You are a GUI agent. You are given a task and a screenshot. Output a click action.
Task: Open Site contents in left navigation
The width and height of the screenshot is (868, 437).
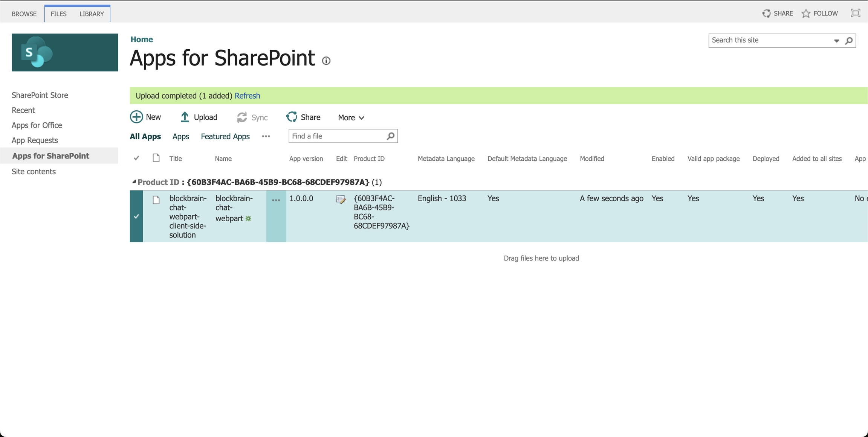(x=34, y=172)
